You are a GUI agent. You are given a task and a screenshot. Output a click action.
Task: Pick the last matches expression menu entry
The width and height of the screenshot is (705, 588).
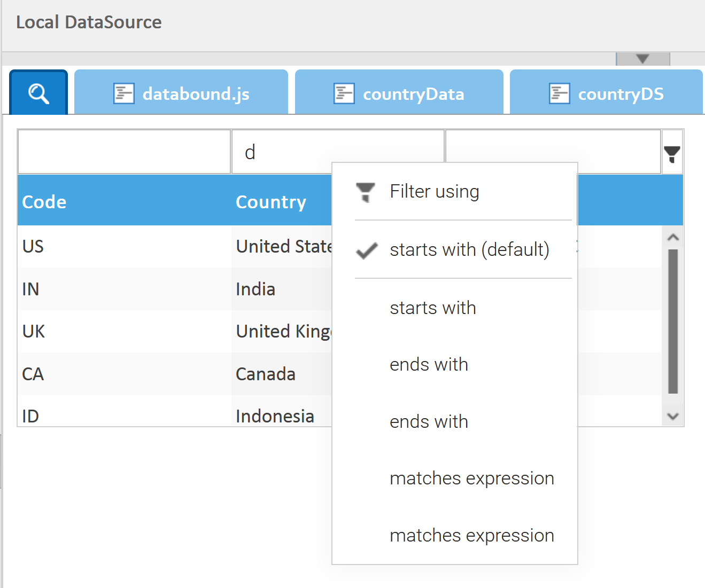click(x=471, y=536)
